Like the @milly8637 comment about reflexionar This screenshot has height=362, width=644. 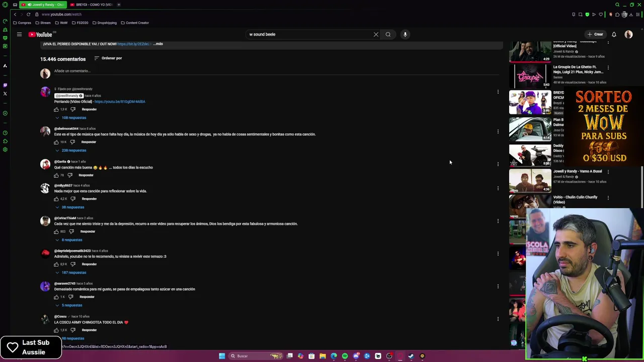(x=56, y=199)
